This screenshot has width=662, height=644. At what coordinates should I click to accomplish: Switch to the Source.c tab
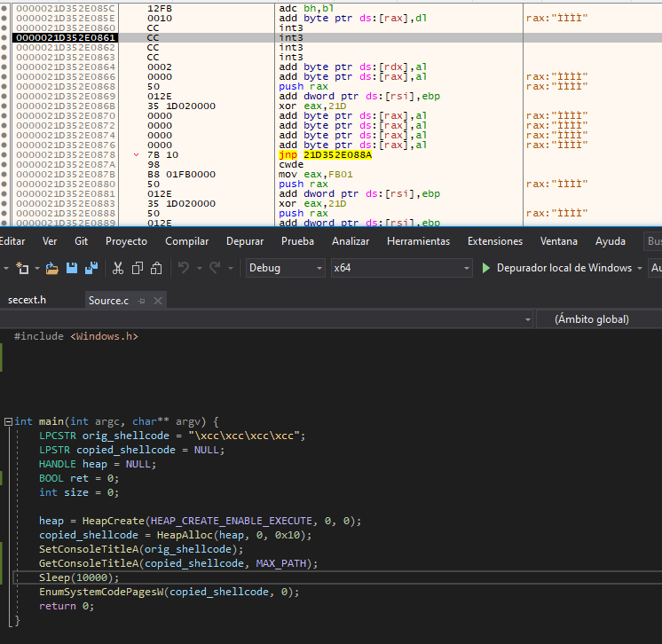tap(108, 301)
